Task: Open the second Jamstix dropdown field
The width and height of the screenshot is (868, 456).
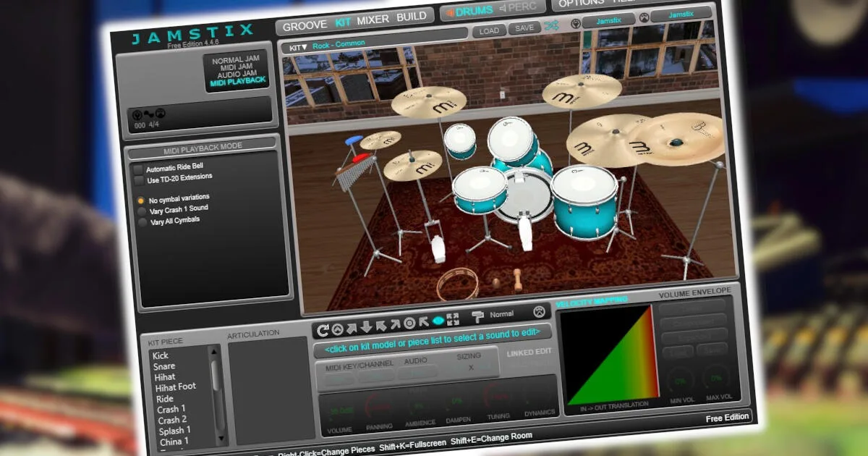Action: 681,14
